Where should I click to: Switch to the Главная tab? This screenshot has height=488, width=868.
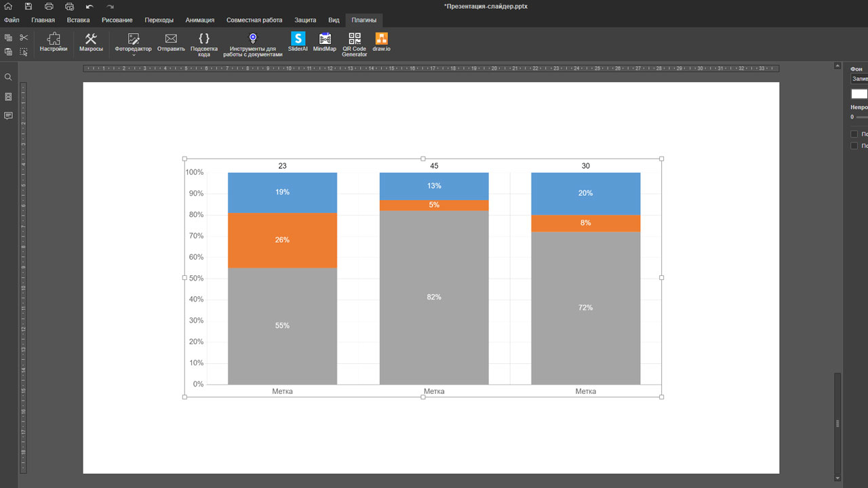pyautogui.click(x=43, y=20)
